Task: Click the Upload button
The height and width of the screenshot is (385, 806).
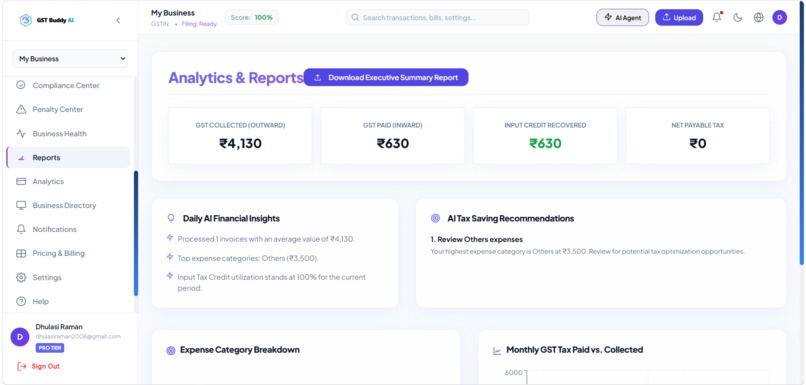Action: [679, 17]
